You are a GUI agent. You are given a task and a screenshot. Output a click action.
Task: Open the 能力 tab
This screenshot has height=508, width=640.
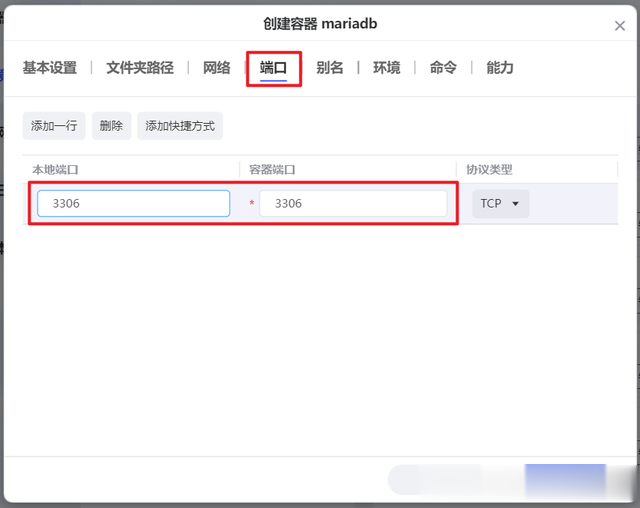(500, 68)
